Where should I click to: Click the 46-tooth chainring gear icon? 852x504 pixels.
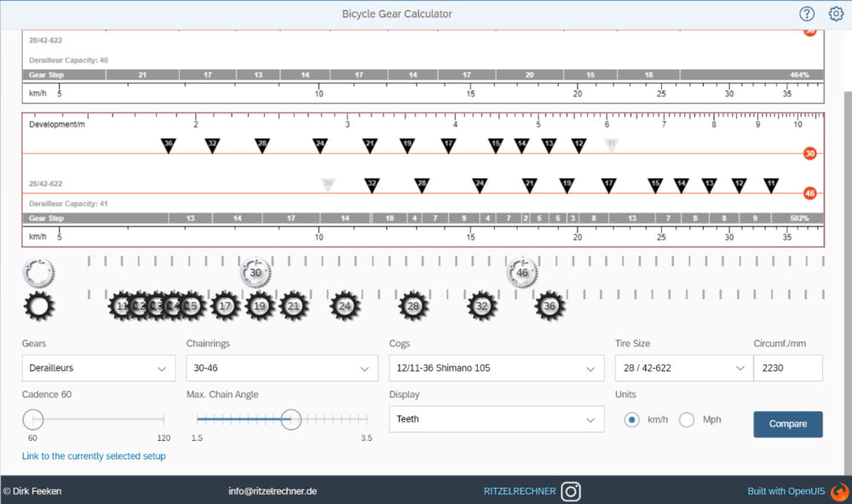tap(522, 272)
